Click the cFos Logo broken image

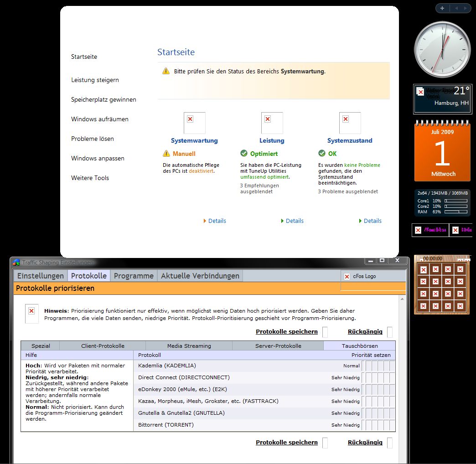click(x=347, y=277)
